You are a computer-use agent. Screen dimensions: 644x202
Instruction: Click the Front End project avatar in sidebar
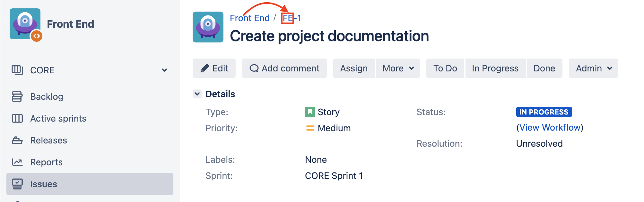click(25, 24)
